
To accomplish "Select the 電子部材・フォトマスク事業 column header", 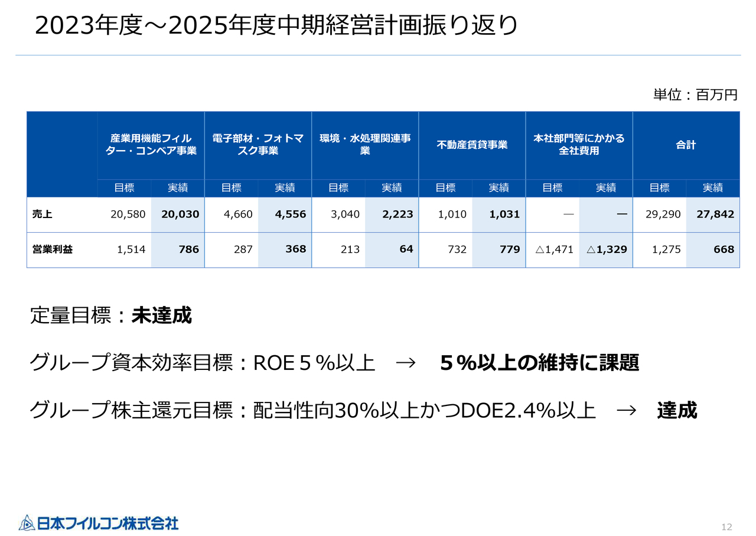I will [258, 145].
